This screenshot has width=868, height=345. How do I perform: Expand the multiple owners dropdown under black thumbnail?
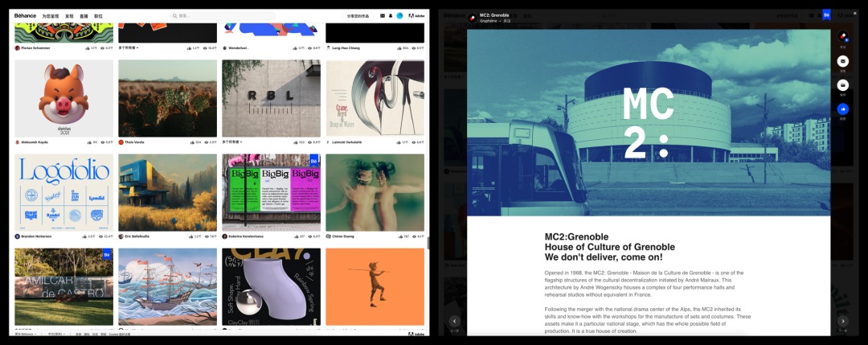(129, 48)
